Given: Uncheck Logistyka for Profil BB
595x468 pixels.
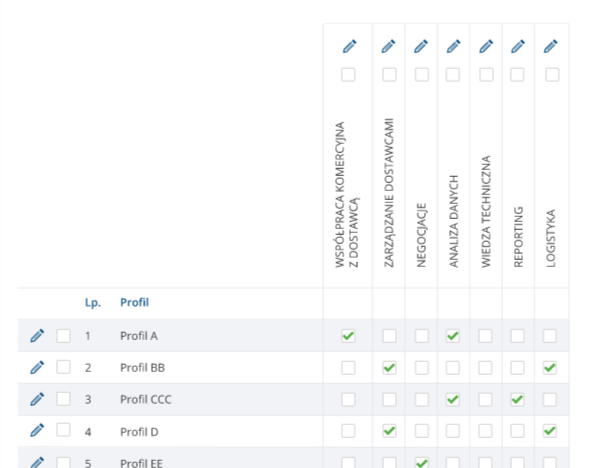Looking at the screenshot, I should pyautogui.click(x=550, y=367).
